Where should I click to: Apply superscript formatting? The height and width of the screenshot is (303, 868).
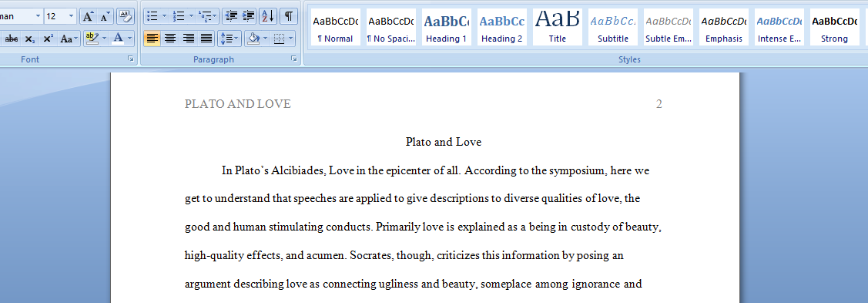48,39
